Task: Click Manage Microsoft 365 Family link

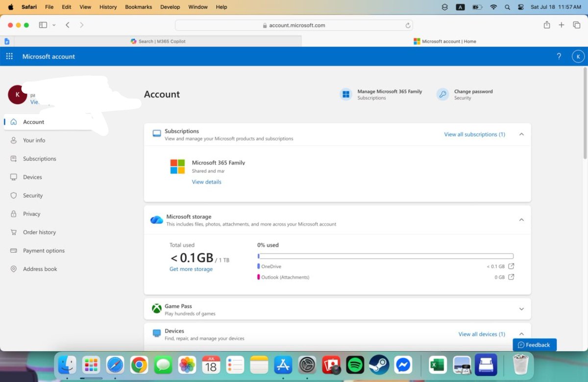Action: tap(390, 92)
